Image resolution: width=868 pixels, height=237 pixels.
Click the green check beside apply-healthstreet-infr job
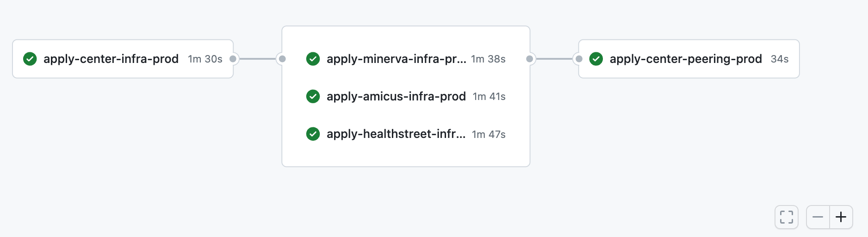point(313,134)
